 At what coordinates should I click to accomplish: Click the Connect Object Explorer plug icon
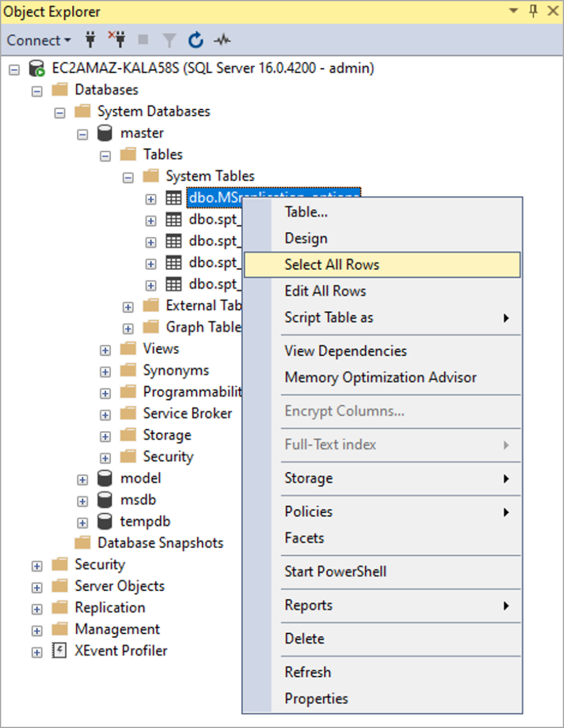90,40
